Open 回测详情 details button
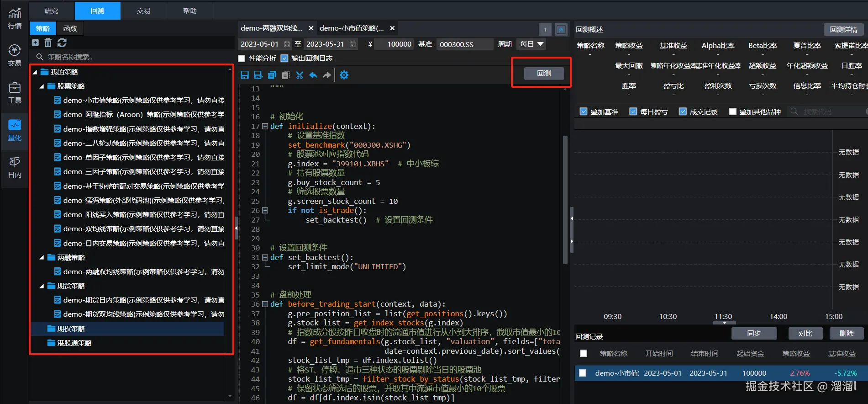 pyautogui.click(x=843, y=30)
